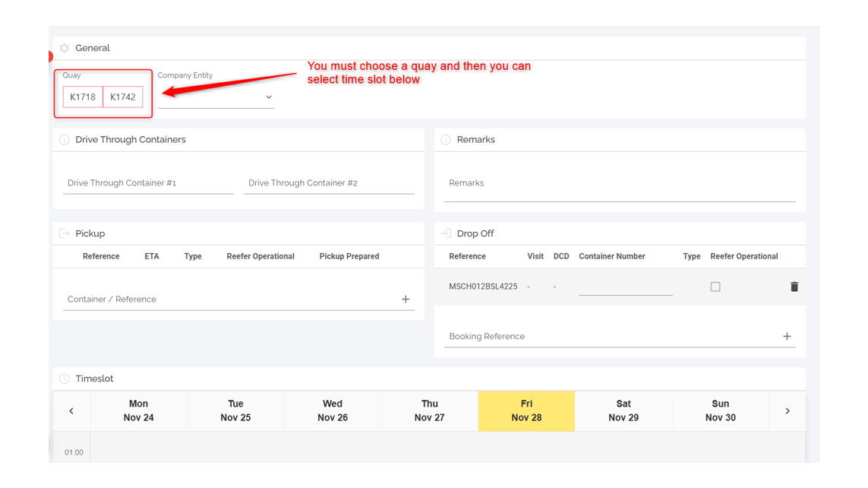Image resolution: width=868 pixels, height=488 pixels.
Task: Select quay K1718
Action: [x=83, y=97]
